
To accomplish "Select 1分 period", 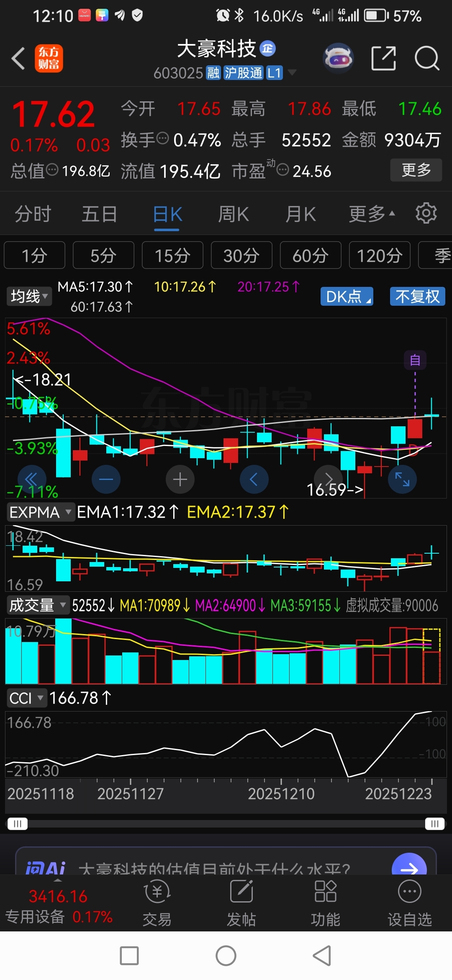I will pyautogui.click(x=35, y=255).
